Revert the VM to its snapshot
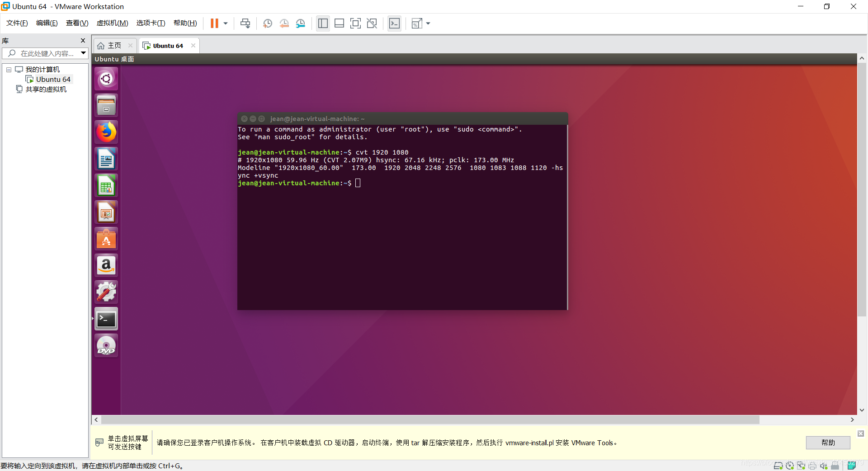Viewport: 868px width, 471px height. pos(284,23)
